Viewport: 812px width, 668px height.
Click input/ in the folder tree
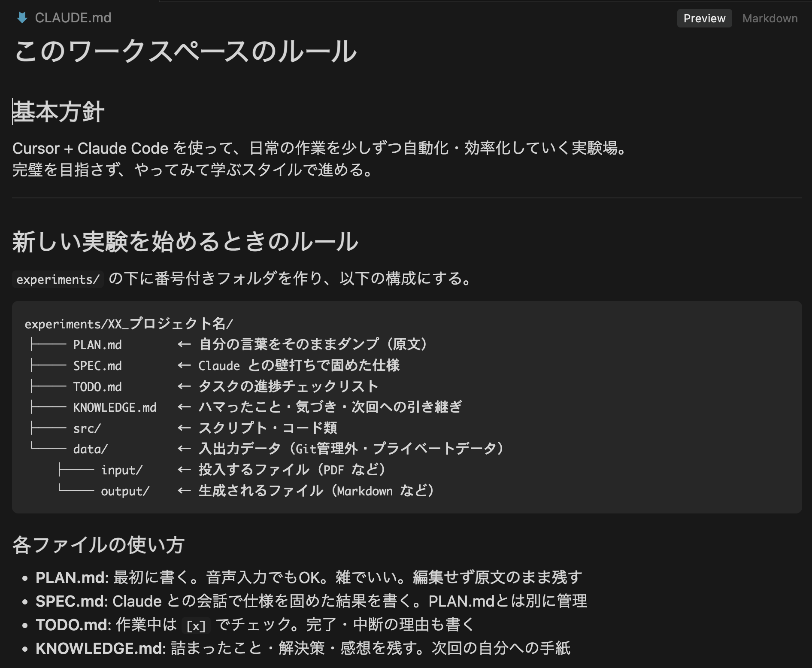tap(122, 470)
